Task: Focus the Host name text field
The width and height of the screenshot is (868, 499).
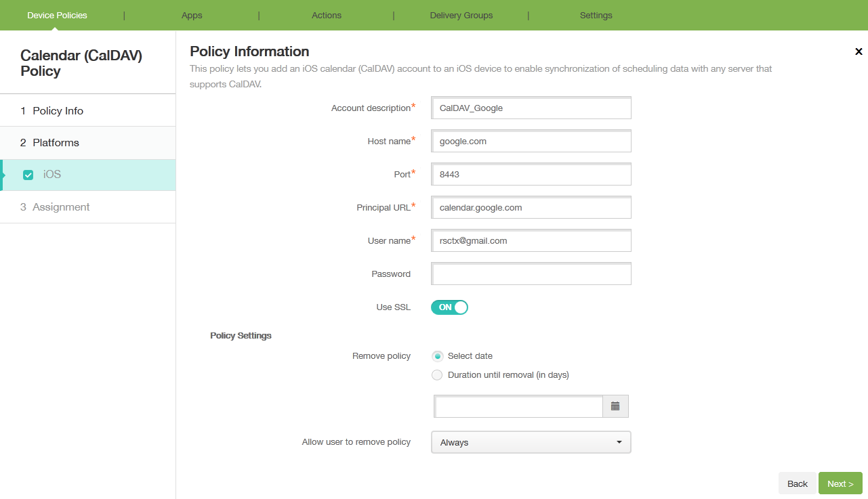Action: click(x=531, y=142)
